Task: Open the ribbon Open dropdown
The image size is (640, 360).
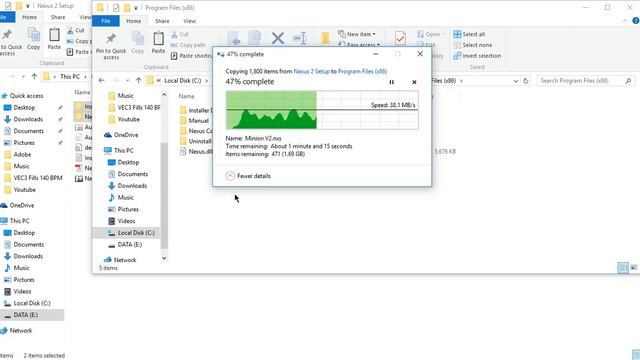Action: pos(431,34)
